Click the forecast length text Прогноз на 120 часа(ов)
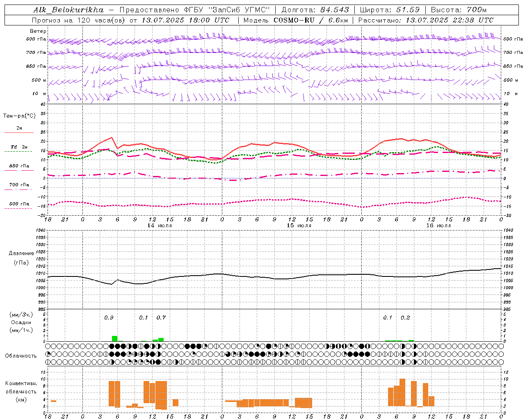Screen dimensions: 525x420 tap(79, 20)
